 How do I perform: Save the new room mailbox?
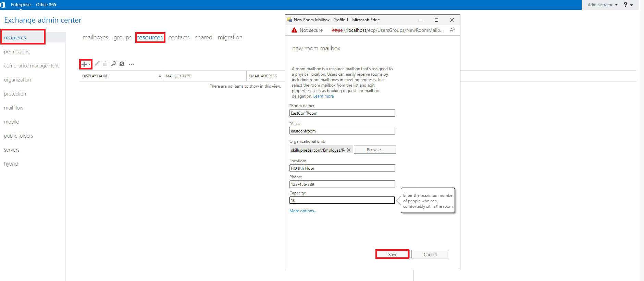point(393,254)
